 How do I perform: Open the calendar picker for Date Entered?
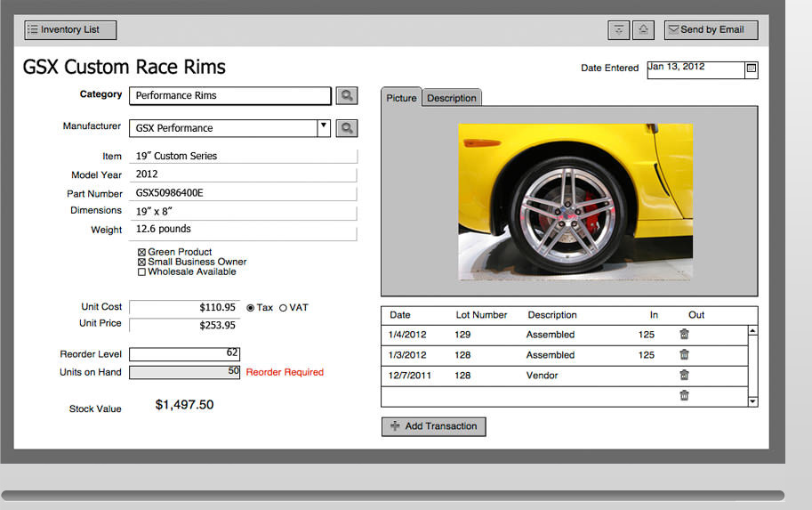(x=751, y=69)
